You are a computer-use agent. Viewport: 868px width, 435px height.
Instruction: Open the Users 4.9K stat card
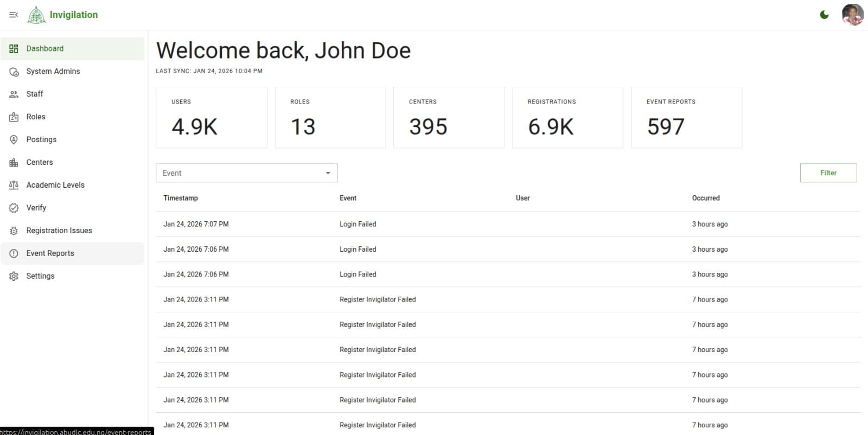coord(211,118)
